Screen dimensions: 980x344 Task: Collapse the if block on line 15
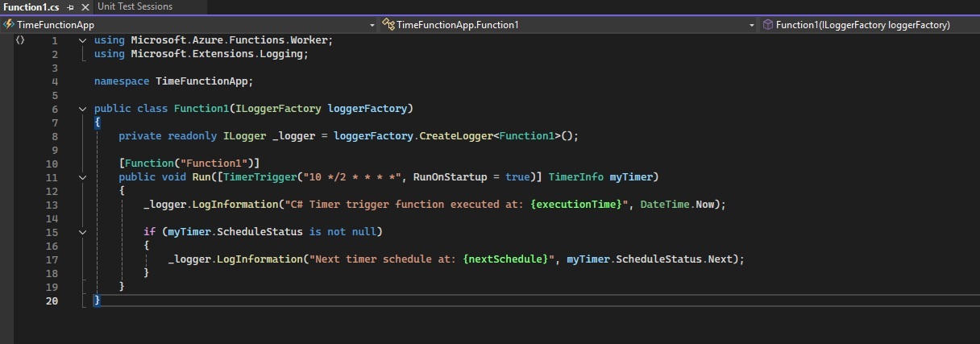pos(83,232)
